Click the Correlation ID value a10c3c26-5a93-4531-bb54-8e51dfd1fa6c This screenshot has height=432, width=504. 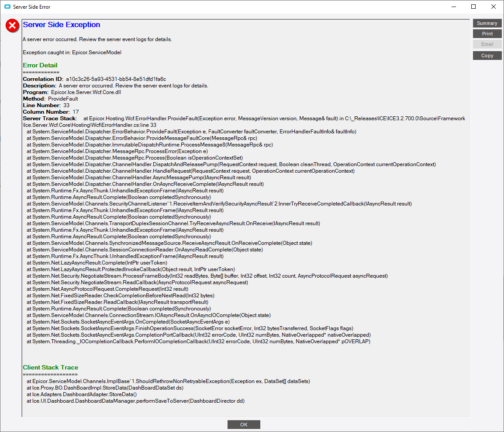click(x=116, y=79)
